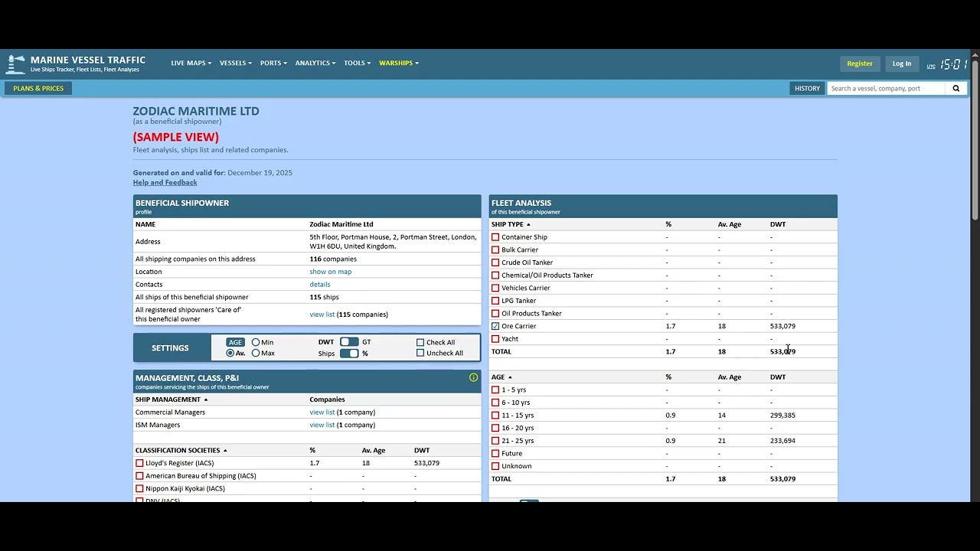Viewport: 980px width, 551px height.
Task: Click the green info icon in Management header
Action: (x=473, y=377)
